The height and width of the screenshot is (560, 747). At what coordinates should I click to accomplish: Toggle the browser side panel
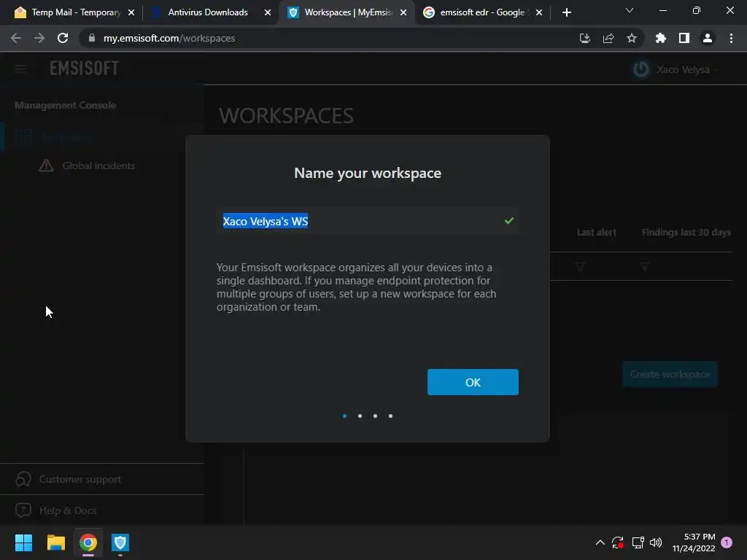pyautogui.click(x=684, y=38)
